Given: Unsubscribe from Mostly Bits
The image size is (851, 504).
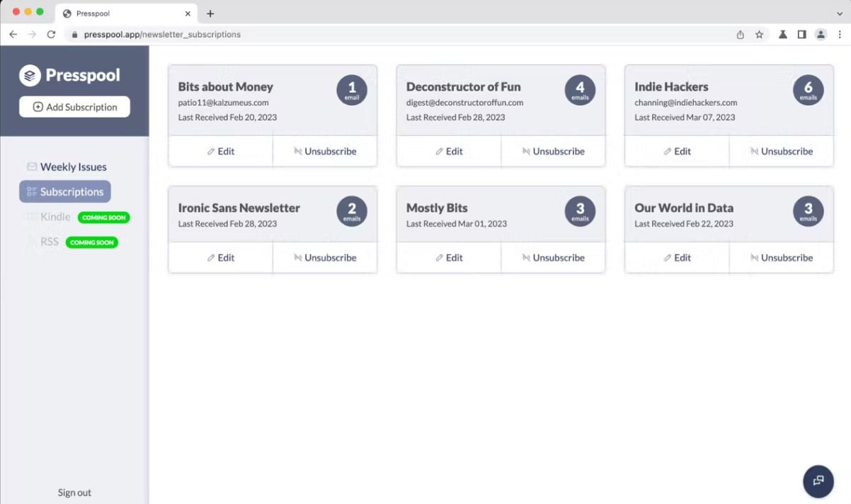Looking at the screenshot, I should click(x=553, y=258).
